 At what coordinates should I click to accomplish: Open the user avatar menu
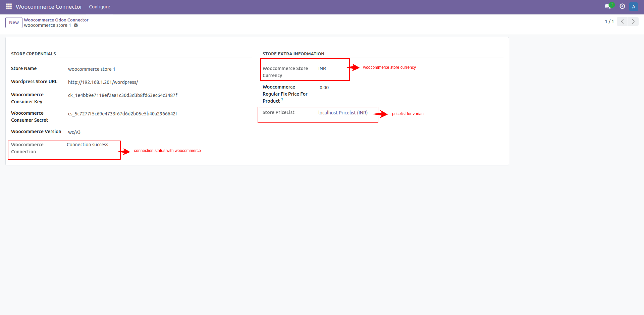click(633, 6)
